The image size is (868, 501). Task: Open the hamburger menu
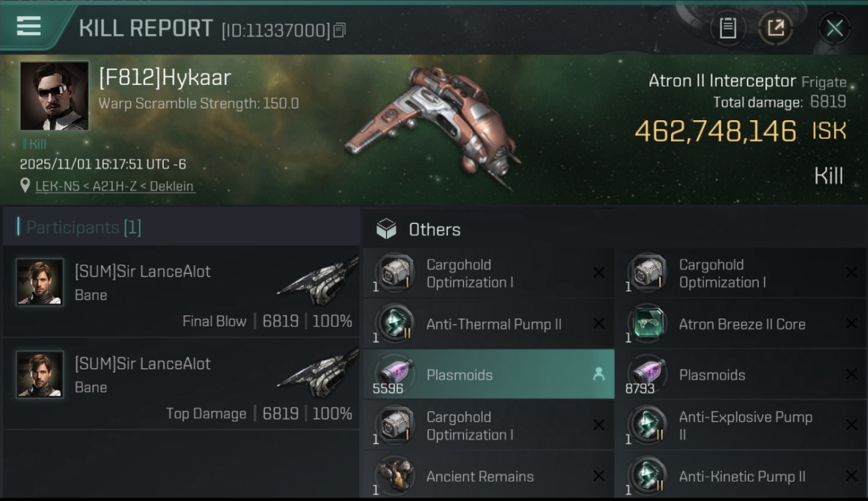[29, 26]
